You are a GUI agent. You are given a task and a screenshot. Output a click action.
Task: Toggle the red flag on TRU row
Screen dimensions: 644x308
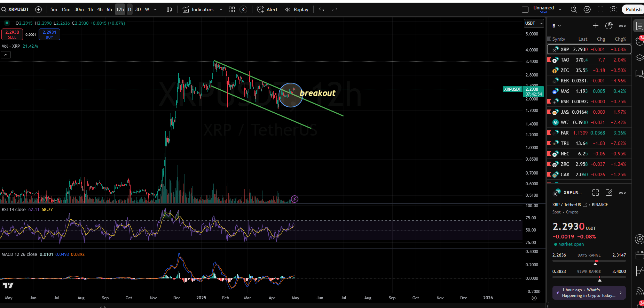(549, 143)
